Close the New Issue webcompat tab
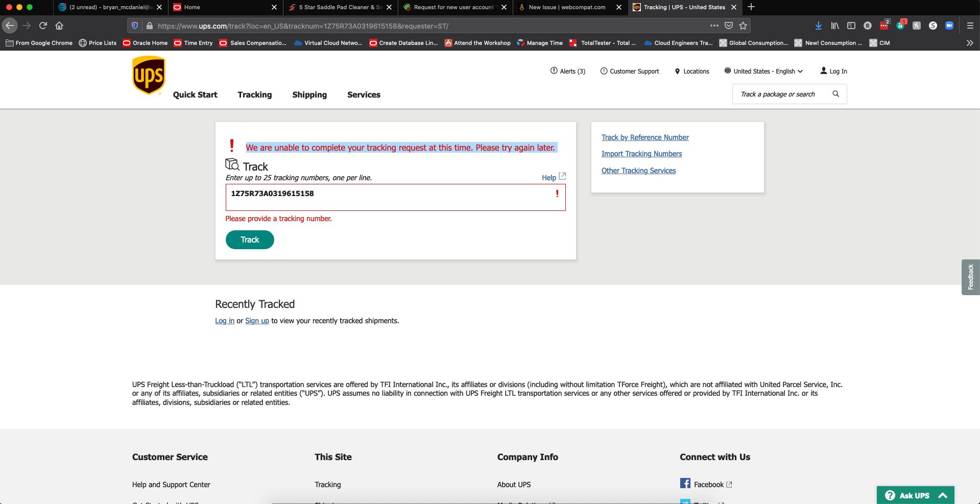The height and width of the screenshot is (504, 980). [x=619, y=7]
